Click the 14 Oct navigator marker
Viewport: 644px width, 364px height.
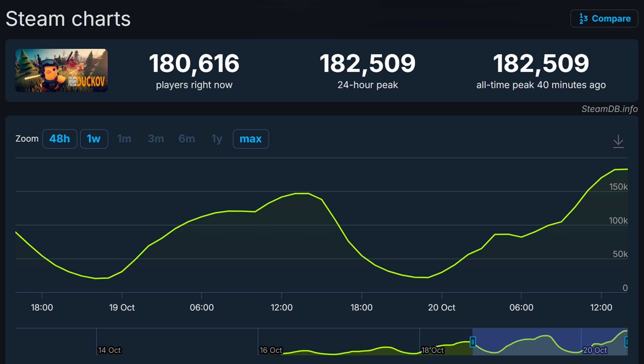click(109, 350)
